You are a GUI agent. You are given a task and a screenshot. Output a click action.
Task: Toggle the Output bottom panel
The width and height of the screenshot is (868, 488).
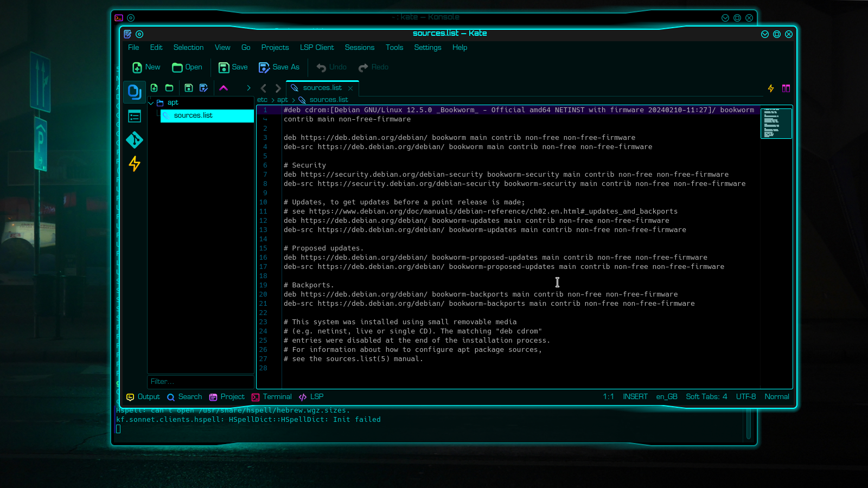pos(143,397)
